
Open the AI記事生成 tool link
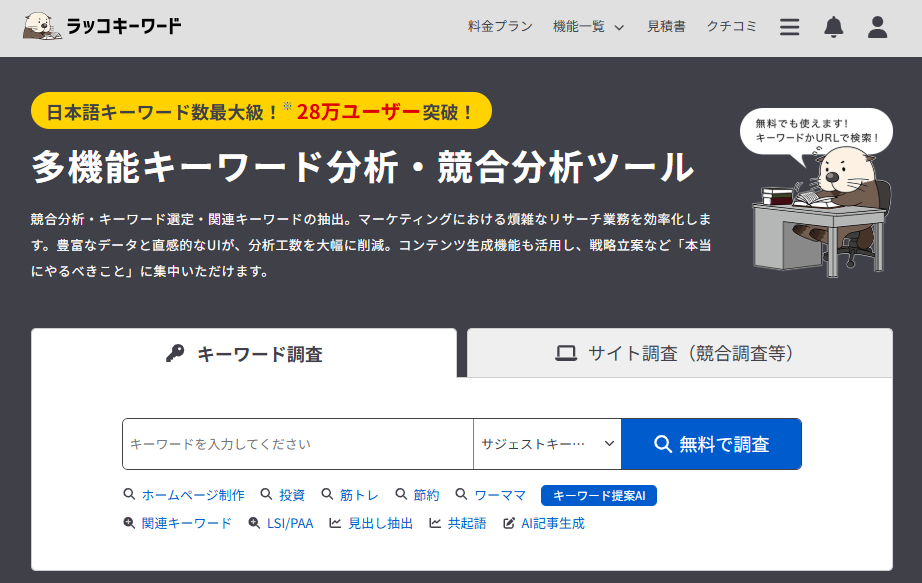pyautogui.click(x=552, y=523)
